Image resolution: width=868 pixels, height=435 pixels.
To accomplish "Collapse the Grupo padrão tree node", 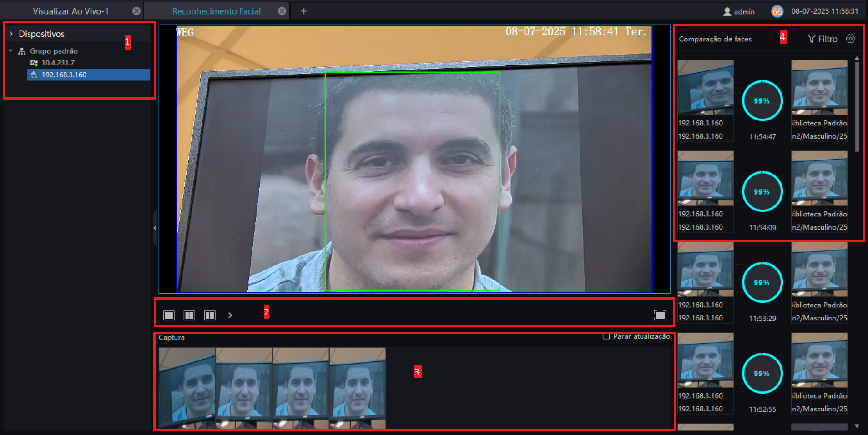I will [x=10, y=51].
